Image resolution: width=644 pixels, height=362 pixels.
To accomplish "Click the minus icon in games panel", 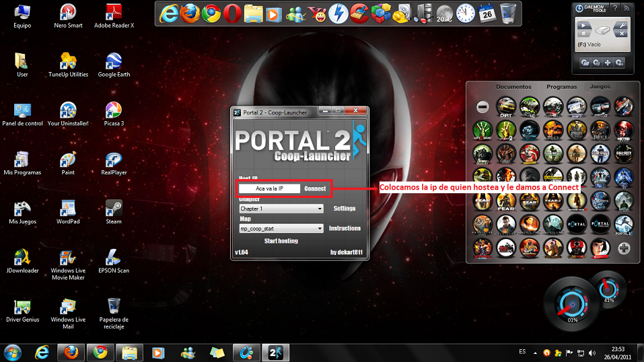I will (x=482, y=107).
